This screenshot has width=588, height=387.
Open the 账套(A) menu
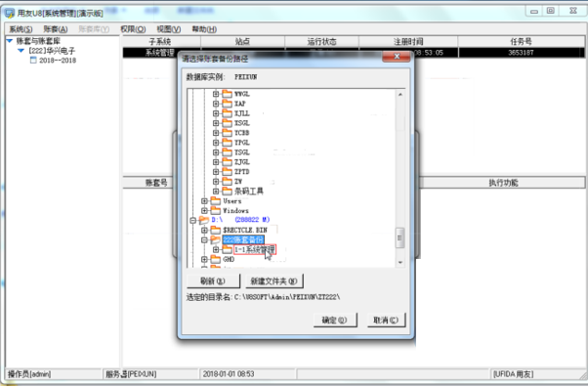(x=56, y=29)
